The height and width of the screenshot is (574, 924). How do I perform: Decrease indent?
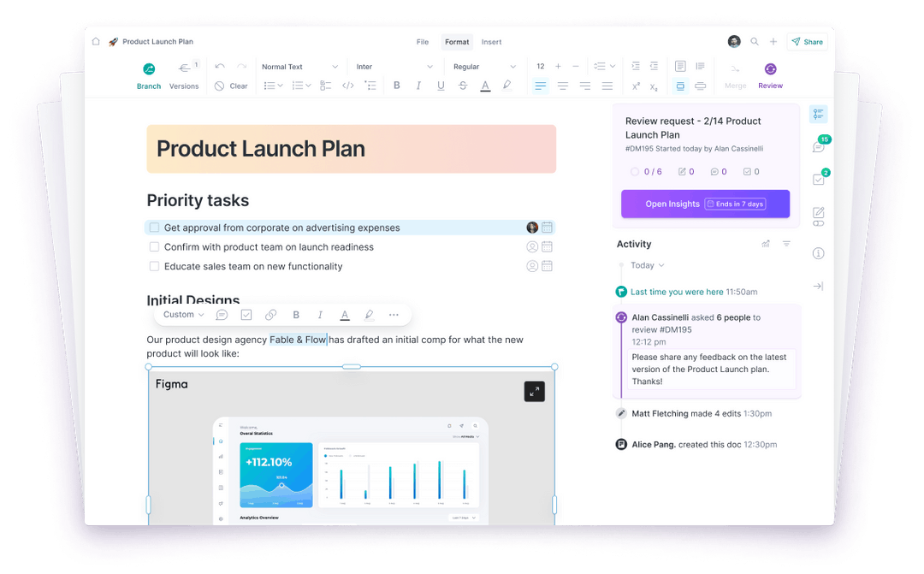click(x=654, y=66)
